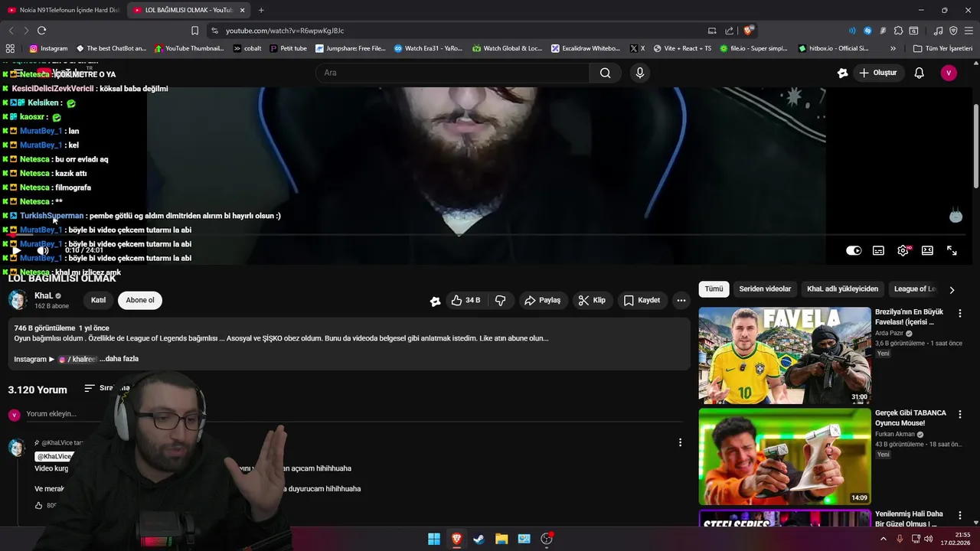This screenshot has height=551, width=980.
Task: Switch to theater mode view
Action: [927, 250]
